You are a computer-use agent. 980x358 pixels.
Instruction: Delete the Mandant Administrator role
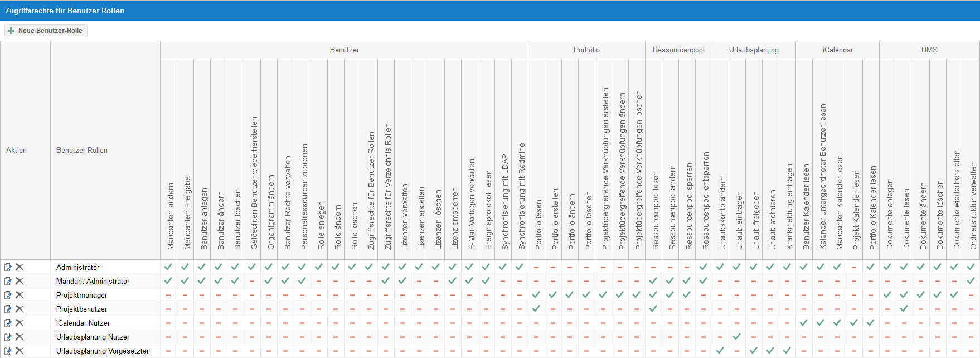[x=20, y=281]
